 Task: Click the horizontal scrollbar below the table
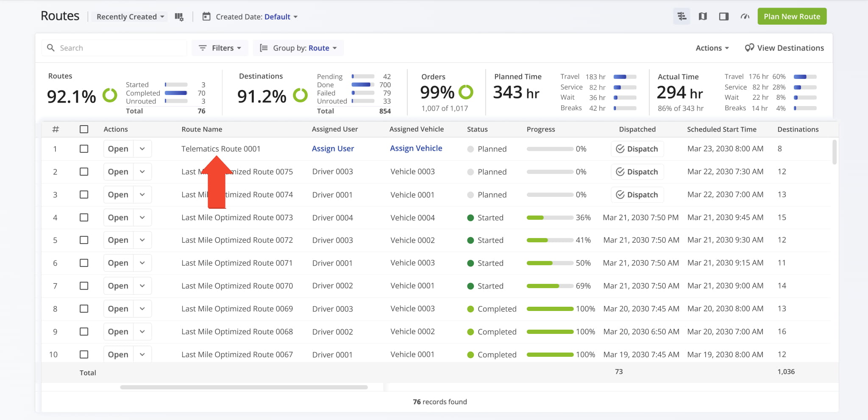pos(244,387)
